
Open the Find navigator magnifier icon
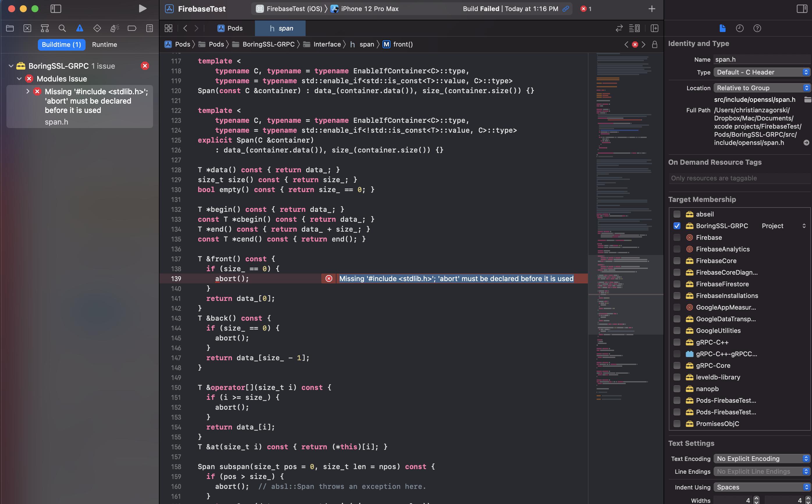click(62, 28)
